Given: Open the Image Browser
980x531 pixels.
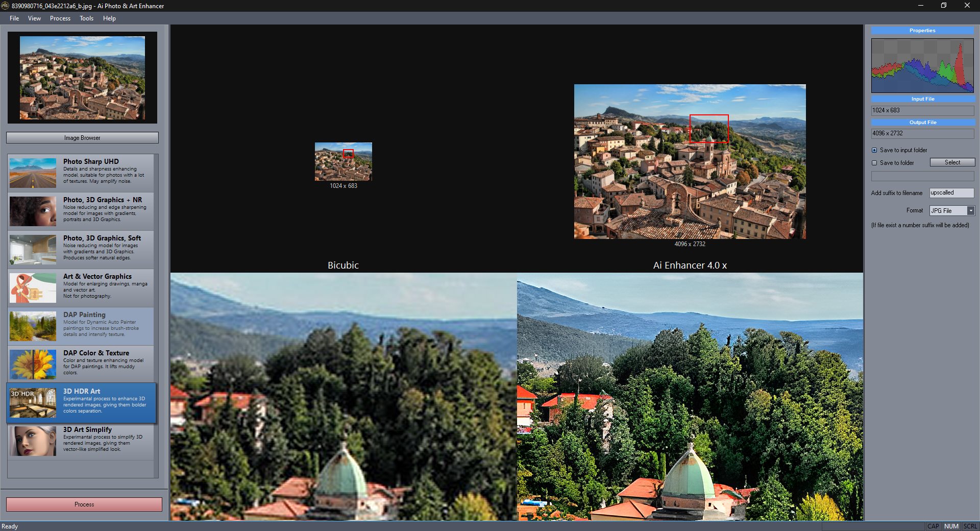Looking at the screenshot, I should [x=82, y=138].
